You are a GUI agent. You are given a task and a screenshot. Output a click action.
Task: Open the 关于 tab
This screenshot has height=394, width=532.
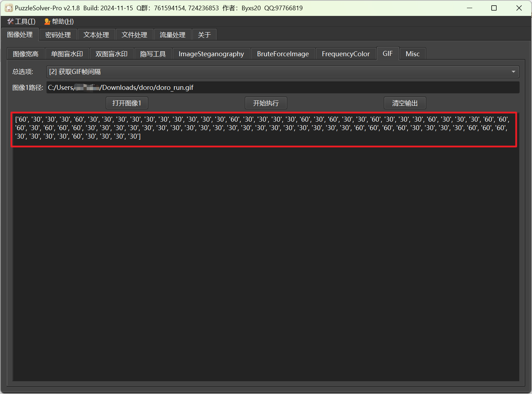coord(204,35)
